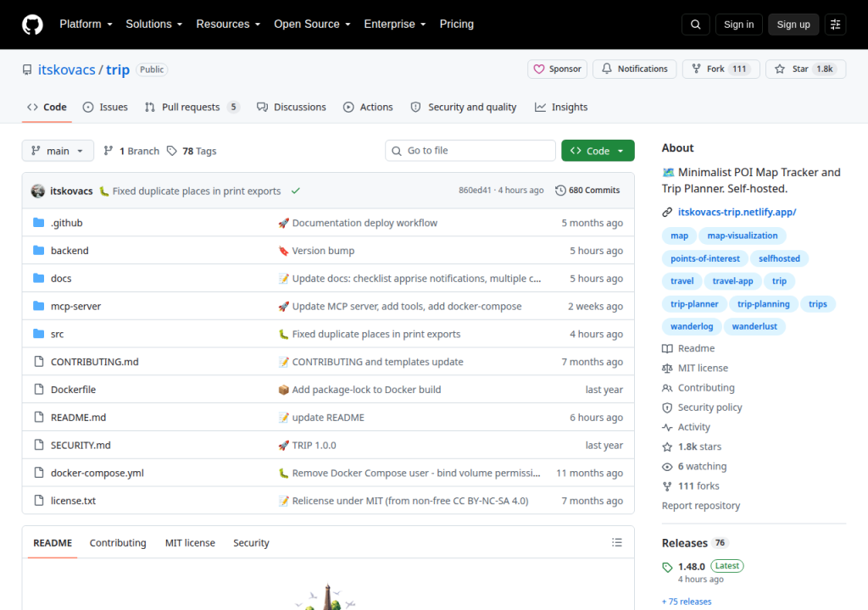This screenshot has width=868, height=610.
Task: Focus the Go to file search field
Action: (470, 151)
